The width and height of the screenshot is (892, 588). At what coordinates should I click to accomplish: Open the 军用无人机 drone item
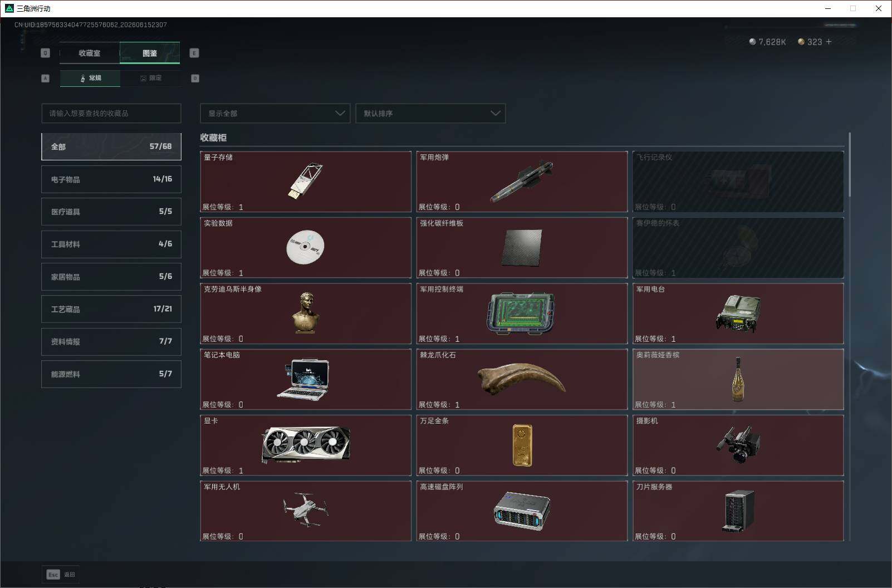pos(306,511)
